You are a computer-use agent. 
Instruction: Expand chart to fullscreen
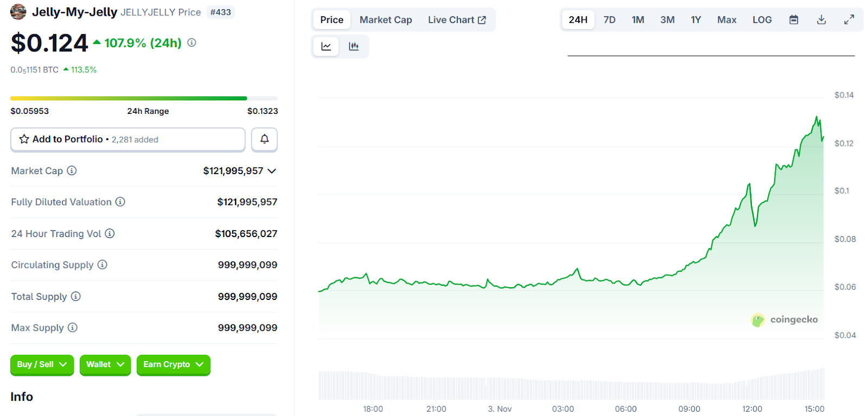coord(849,20)
